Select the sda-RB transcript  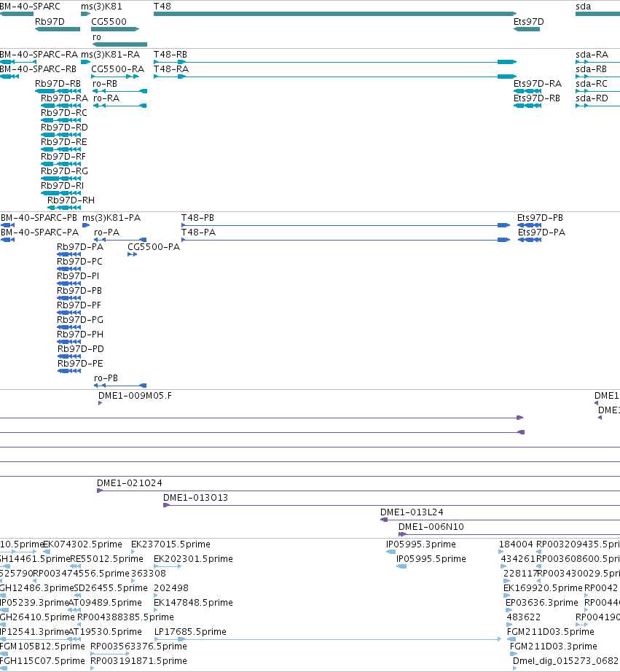coord(592,69)
